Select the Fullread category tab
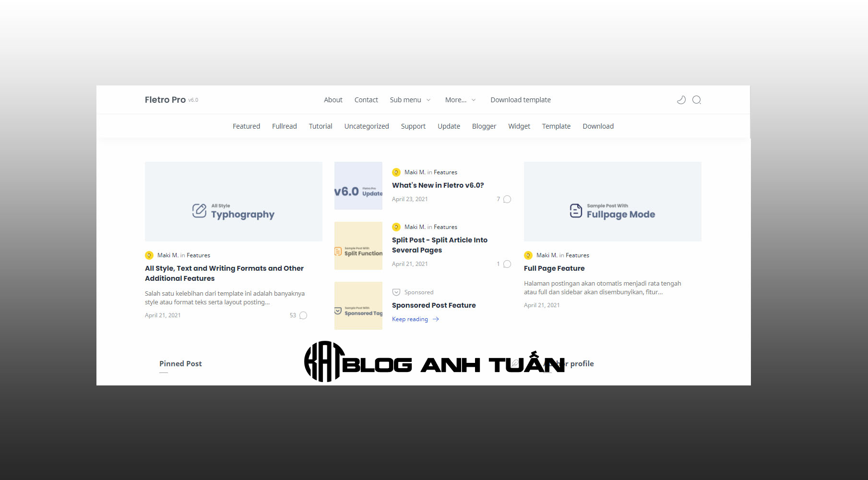 click(285, 126)
